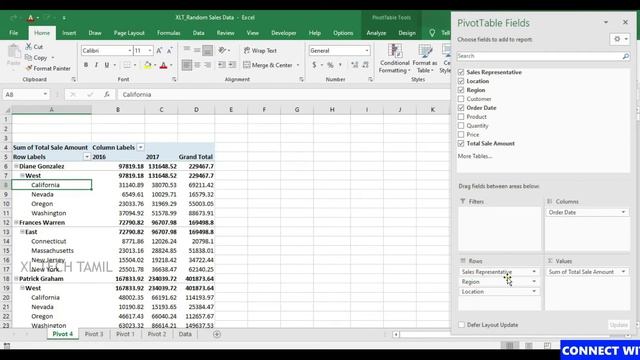Open the Font name dropdown

click(130, 51)
